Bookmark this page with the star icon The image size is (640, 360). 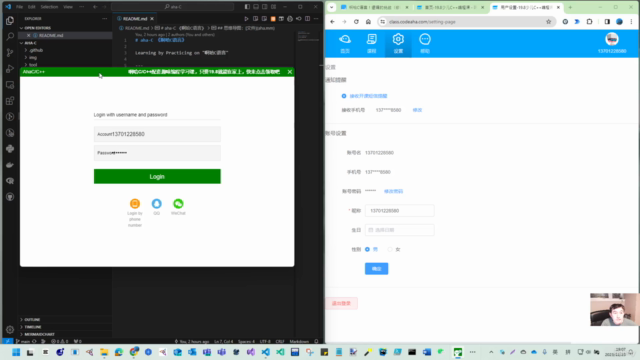tap(549, 22)
